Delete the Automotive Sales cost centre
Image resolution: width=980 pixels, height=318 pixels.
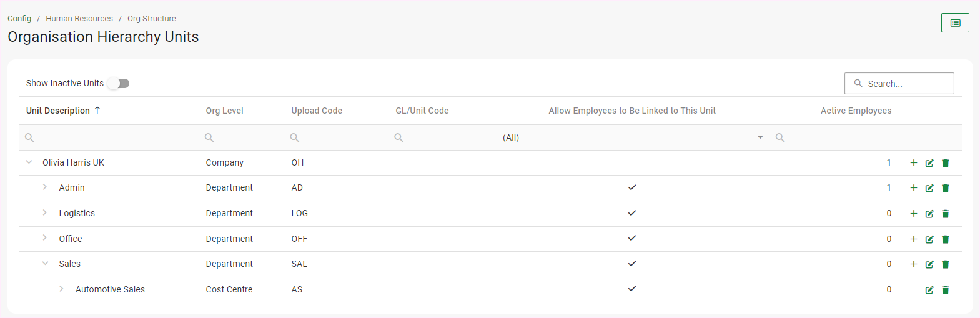pos(945,290)
